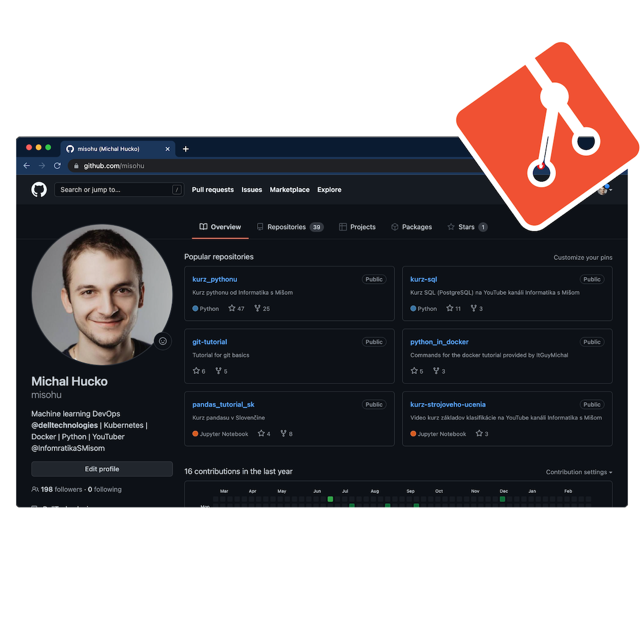Click the star count on git-tutorial
The image size is (644, 644).
click(x=199, y=371)
